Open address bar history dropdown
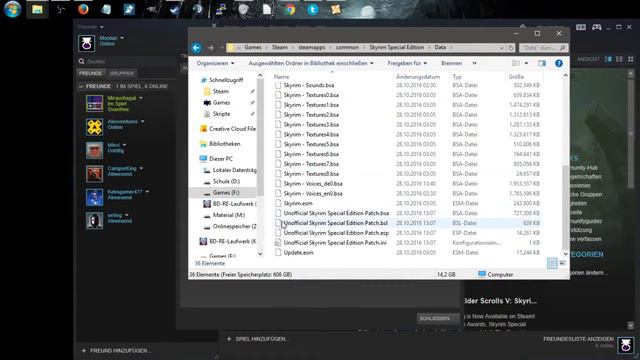 (502, 48)
